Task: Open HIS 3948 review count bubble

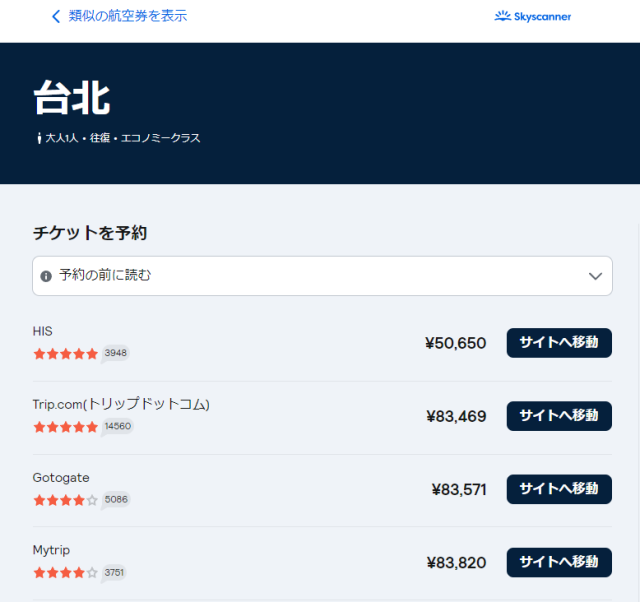Action: 115,353
